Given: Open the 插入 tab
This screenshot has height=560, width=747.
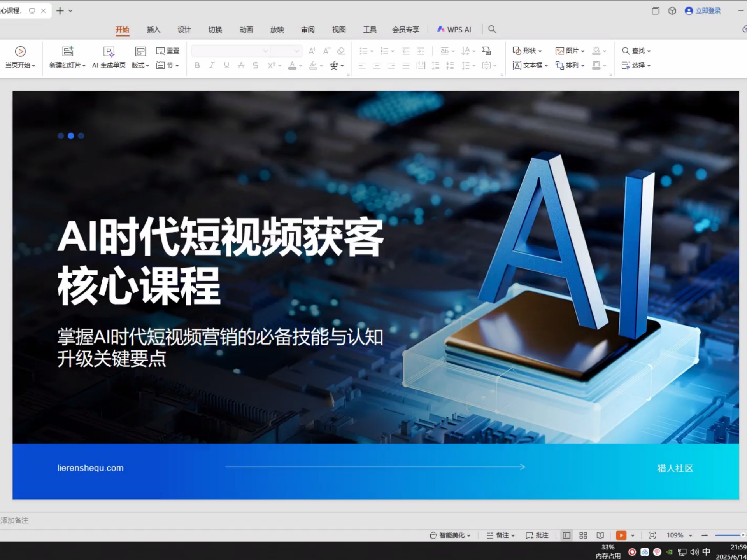Looking at the screenshot, I should [x=153, y=30].
